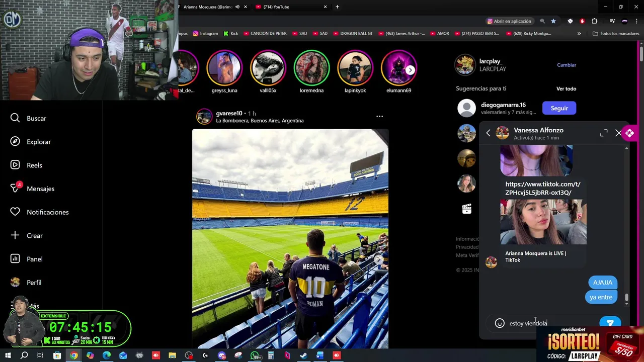The width and height of the screenshot is (644, 362).
Task: Go to Reels in the sidebar
Action: [26, 165]
